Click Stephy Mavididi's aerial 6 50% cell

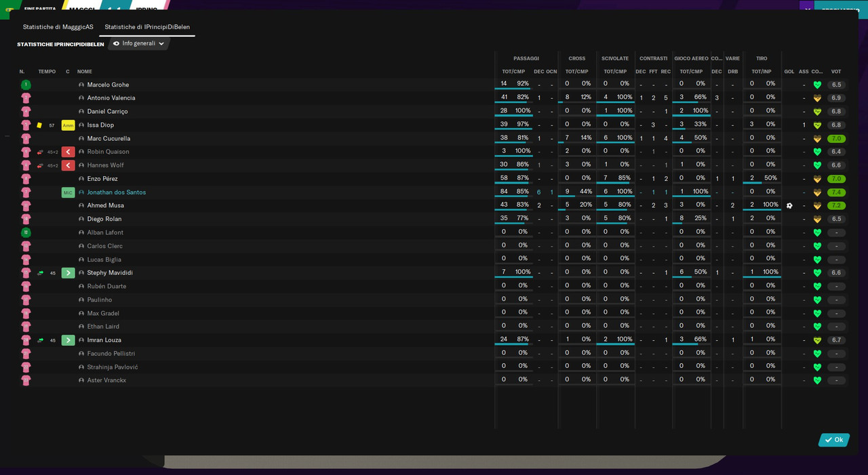click(691, 272)
